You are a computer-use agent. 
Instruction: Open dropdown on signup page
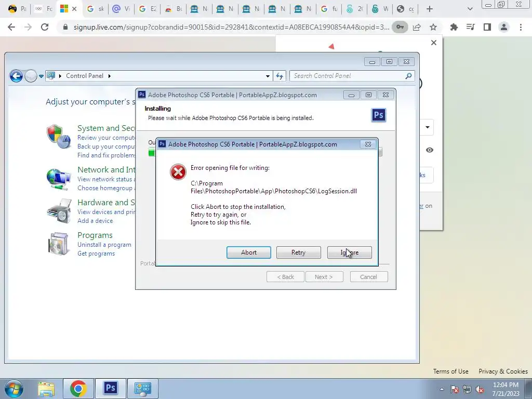click(x=428, y=127)
